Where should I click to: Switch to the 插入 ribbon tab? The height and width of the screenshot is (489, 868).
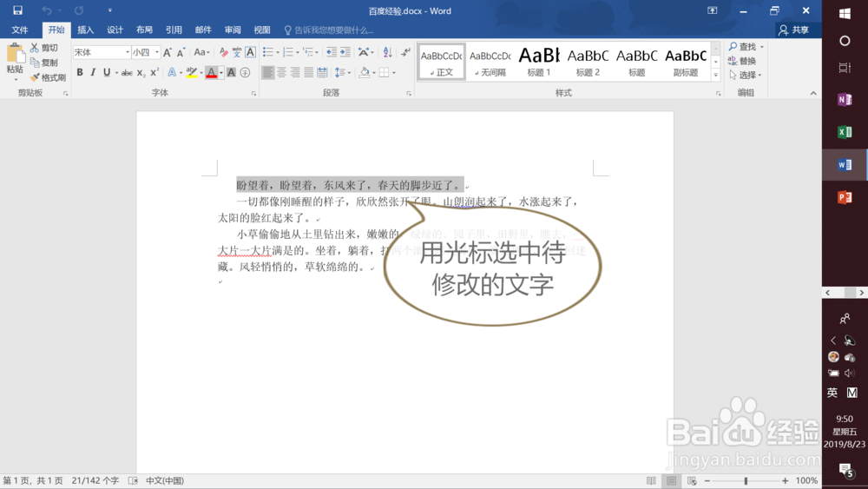tap(85, 30)
